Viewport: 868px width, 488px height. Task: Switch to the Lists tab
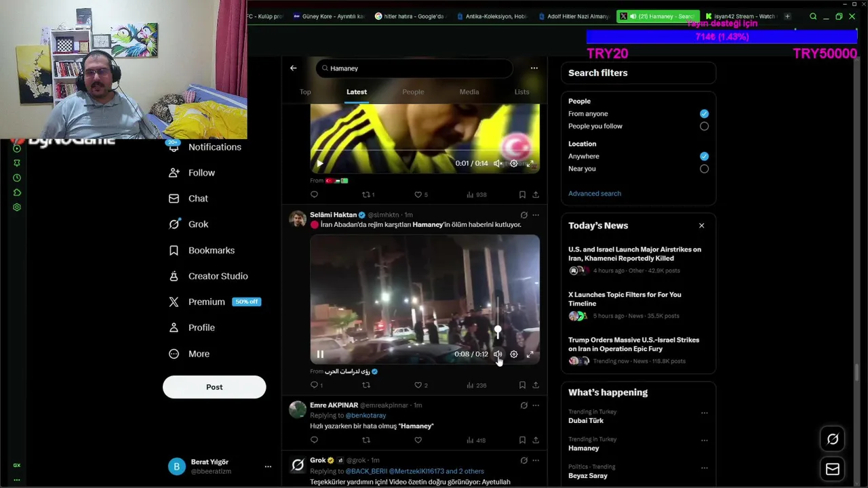[x=521, y=91]
